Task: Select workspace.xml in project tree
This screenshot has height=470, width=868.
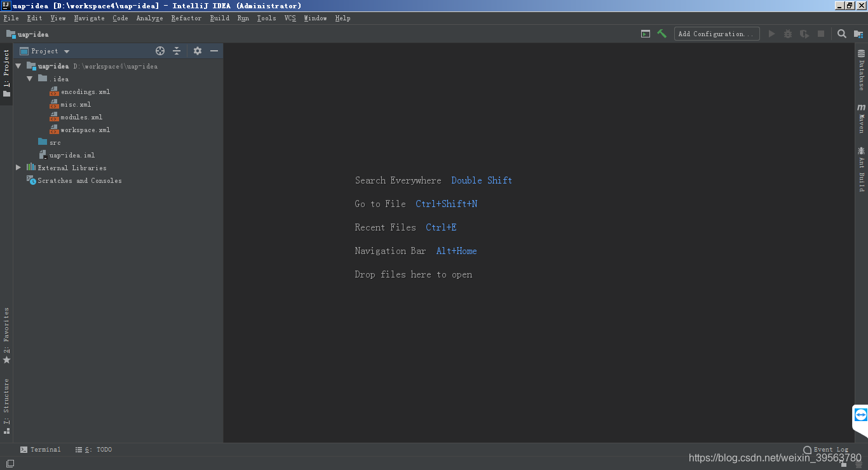Action: click(85, 130)
